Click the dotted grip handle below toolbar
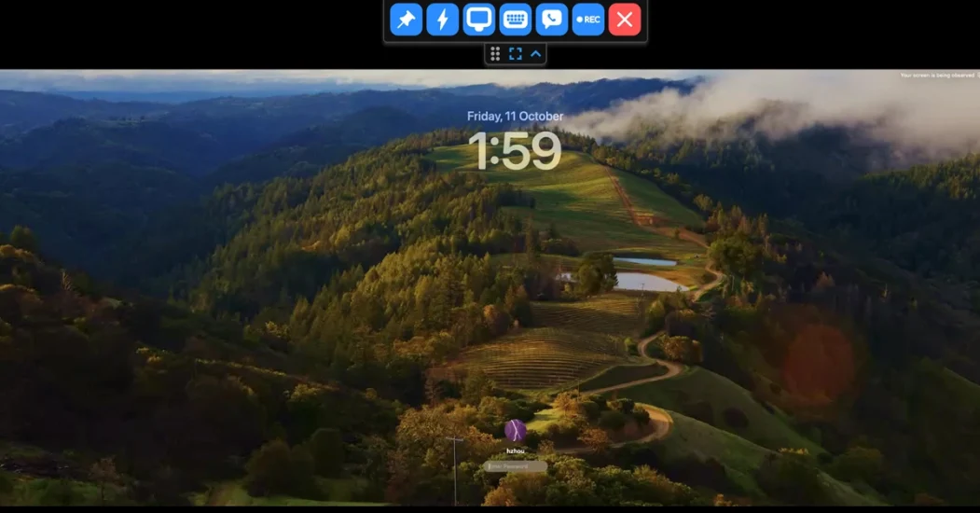This screenshot has height=513, width=980. tap(495, 54)
